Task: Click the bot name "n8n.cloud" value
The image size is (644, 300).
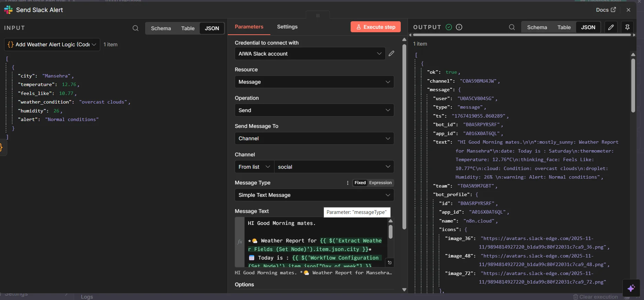Action: (479, 221)
